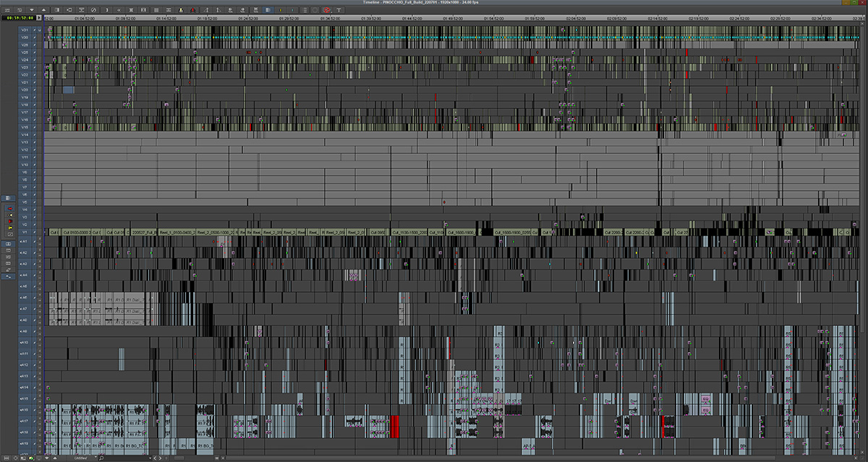Toggle audio track selector A5
868x462 pixels.
pos(25,286)
